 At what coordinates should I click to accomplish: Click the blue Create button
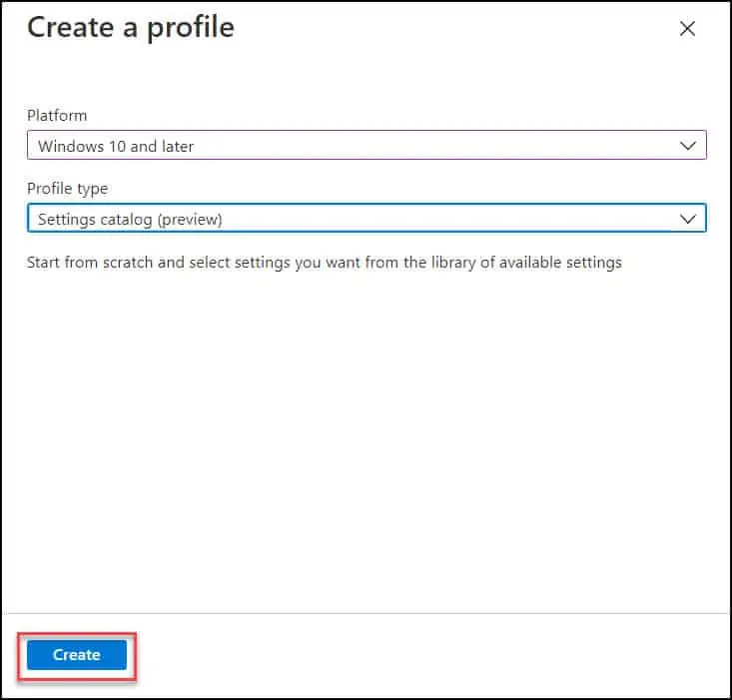pos(77,655)
